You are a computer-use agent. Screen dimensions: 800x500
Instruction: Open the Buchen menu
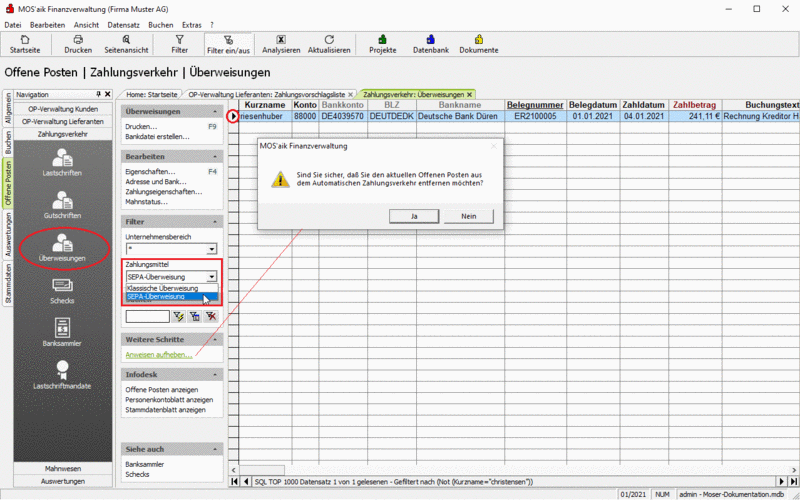[x=161, y=24]
